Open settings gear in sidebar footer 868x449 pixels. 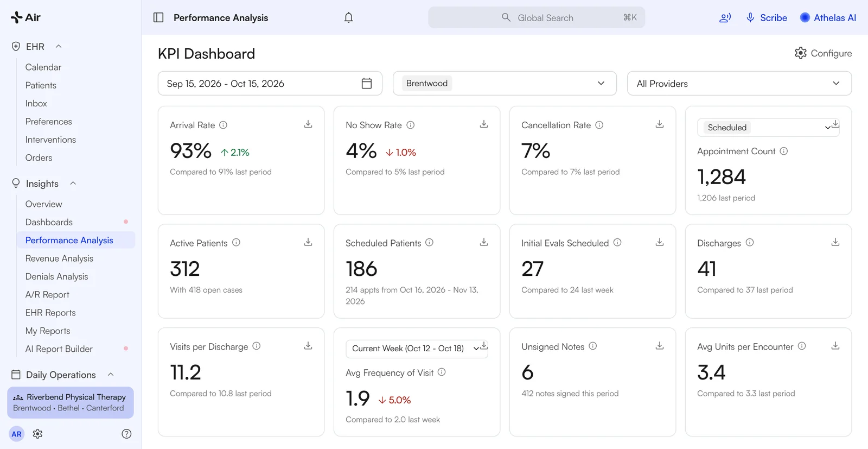click(37, 434)
